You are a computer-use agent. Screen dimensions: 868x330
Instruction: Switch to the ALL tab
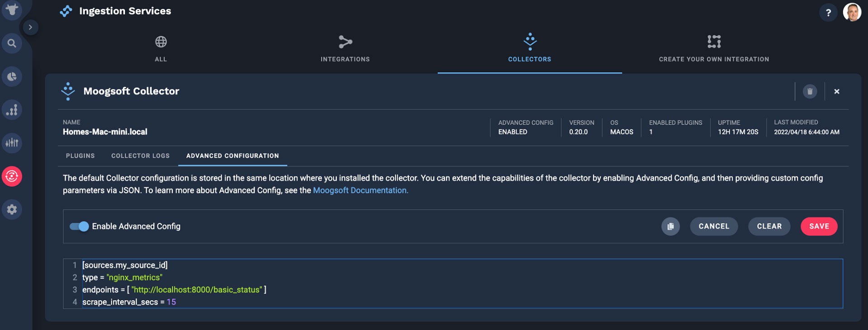tap(161, 50)
